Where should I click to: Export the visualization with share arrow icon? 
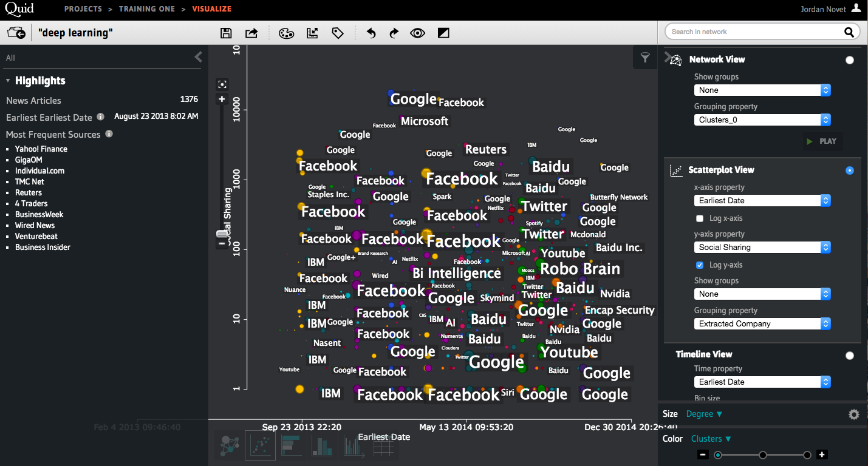[x=251, y=33]
